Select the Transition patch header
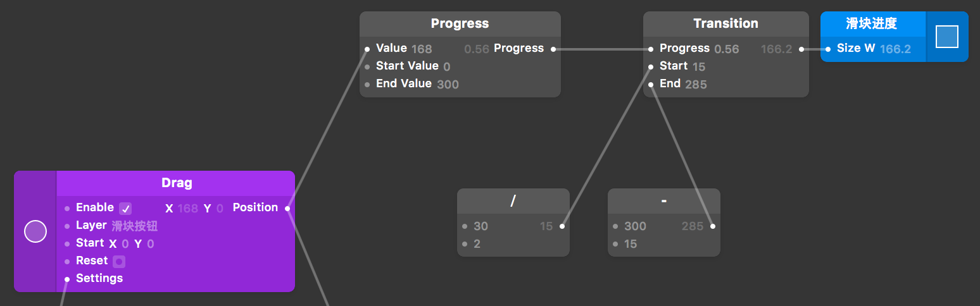Viewport: 980px width, 306px height. [x=726, y=23]
